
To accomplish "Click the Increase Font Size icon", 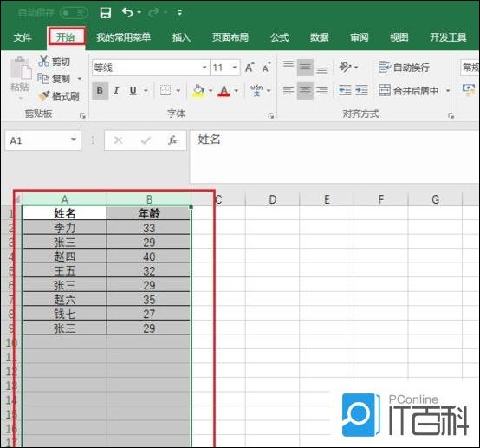I will click(x=250, y=68).
